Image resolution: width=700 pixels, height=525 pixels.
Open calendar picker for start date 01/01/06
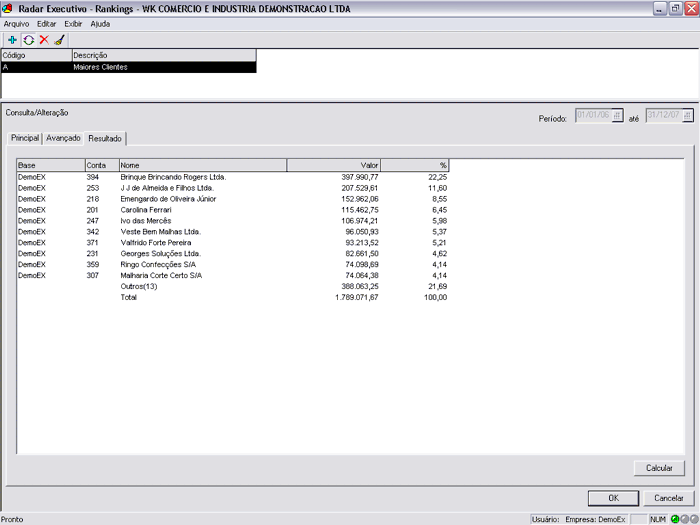click(617, 116)
